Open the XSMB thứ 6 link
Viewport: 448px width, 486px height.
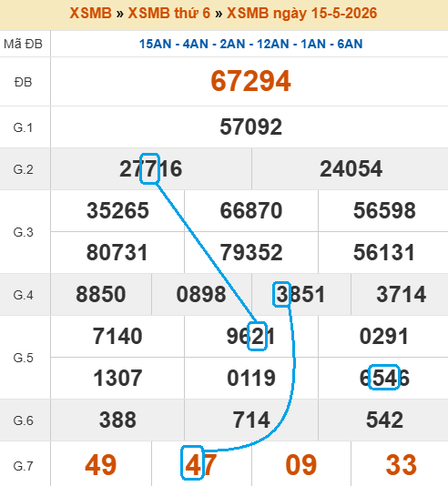pos(169,13)
